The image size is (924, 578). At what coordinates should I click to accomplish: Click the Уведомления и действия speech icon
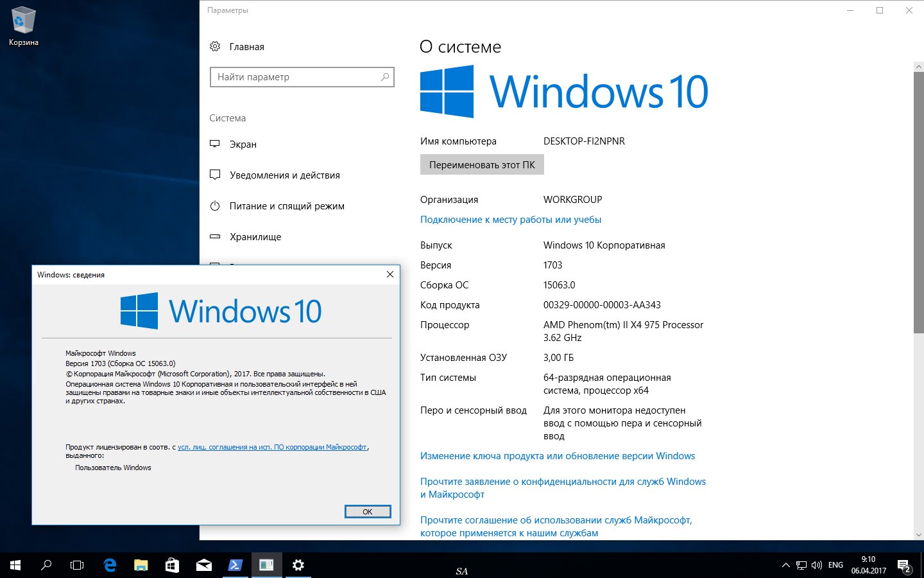215,175
